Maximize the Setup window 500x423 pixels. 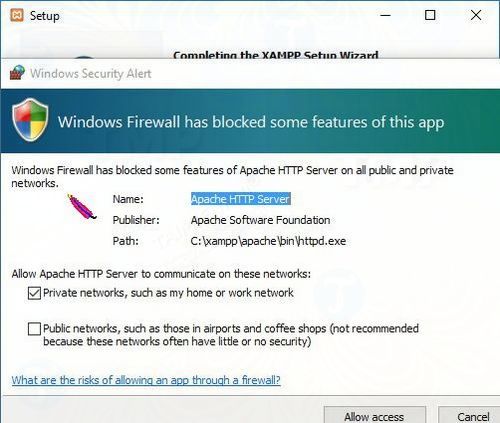[x=430, y=15]
